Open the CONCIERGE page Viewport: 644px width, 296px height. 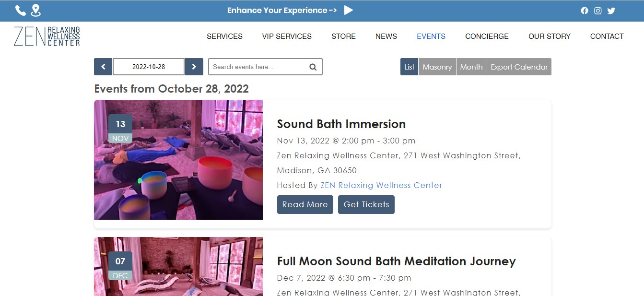(487, 36)
